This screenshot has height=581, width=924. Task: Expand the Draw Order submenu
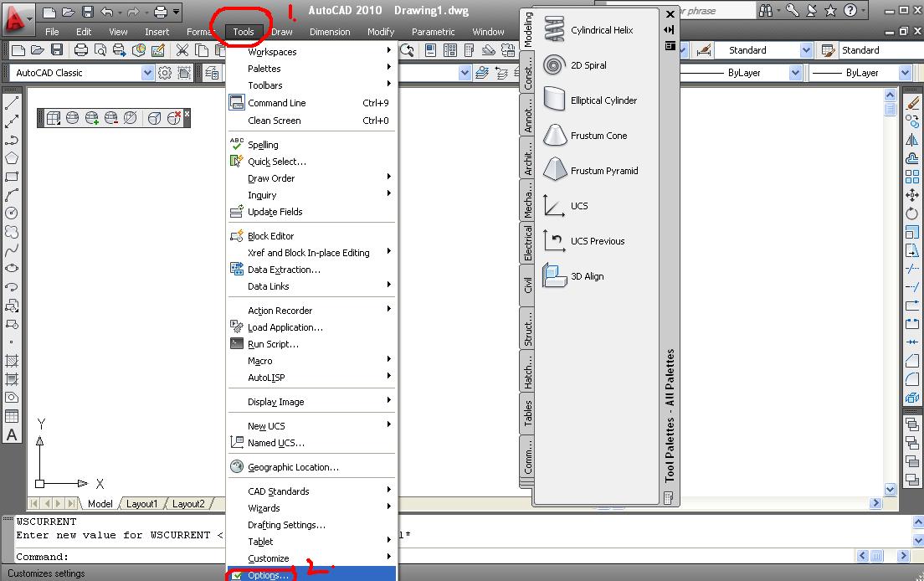311,178
